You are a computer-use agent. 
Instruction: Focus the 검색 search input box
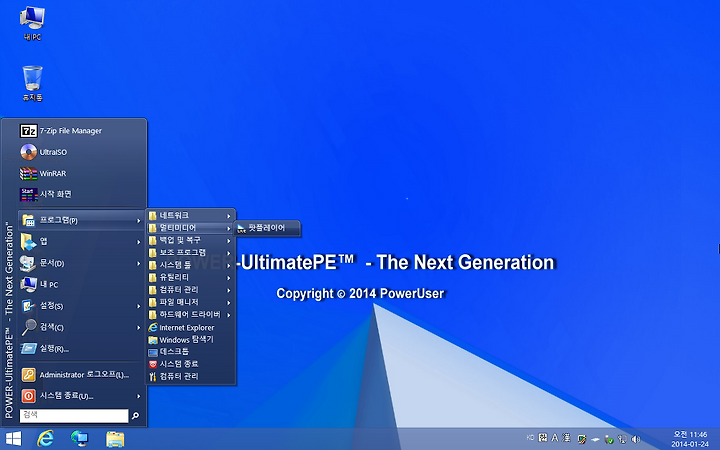click(74, 416)
